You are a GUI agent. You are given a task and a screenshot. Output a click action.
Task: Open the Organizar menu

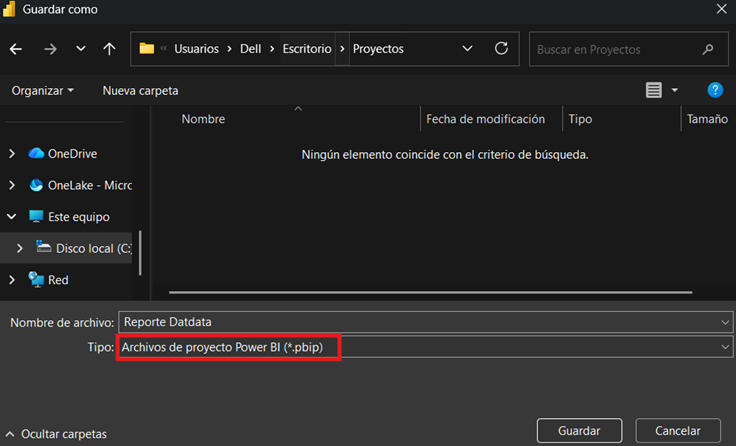(x=42, y=91)
